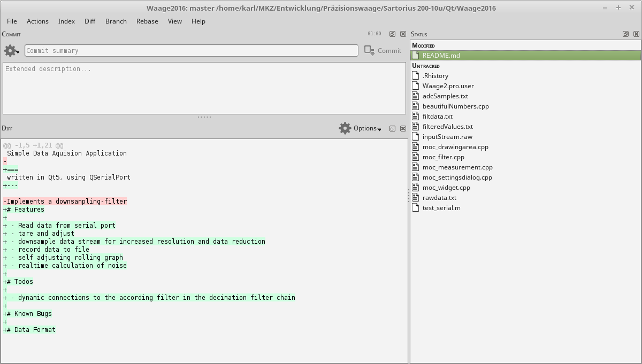Image resolution: width=642 pixels, height=364 pixels.
Task: Click the 'dynamic connections' Todos diff line
Action: tap(149, 298)
